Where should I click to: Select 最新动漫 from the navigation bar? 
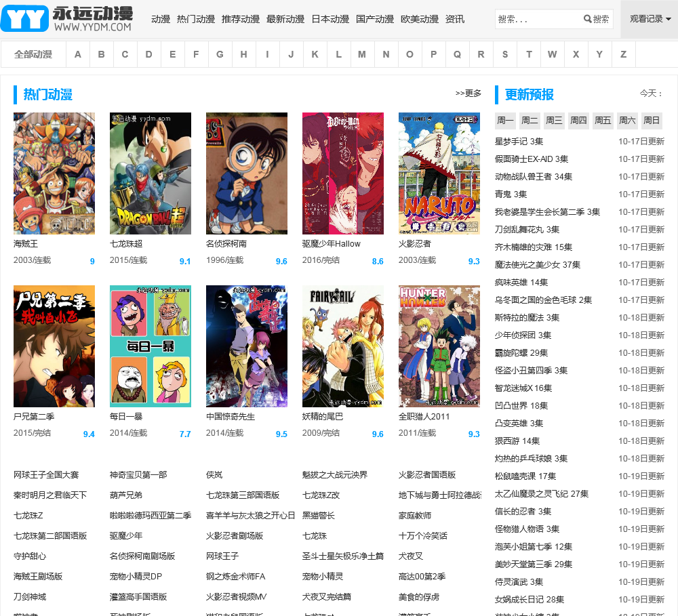tap(285, 20)
